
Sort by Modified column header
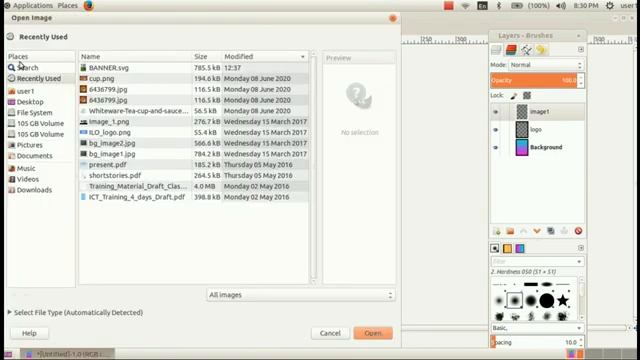click(264, 56)
